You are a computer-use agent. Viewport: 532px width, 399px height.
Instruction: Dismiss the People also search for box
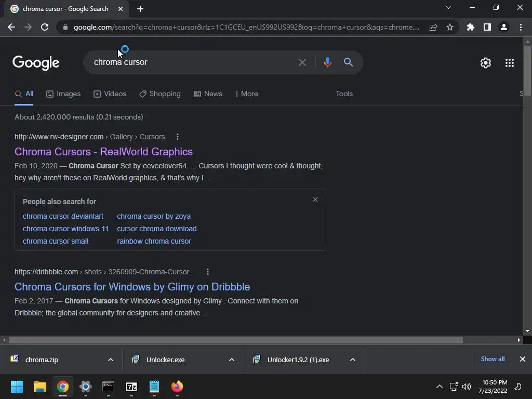coord(315,199)
